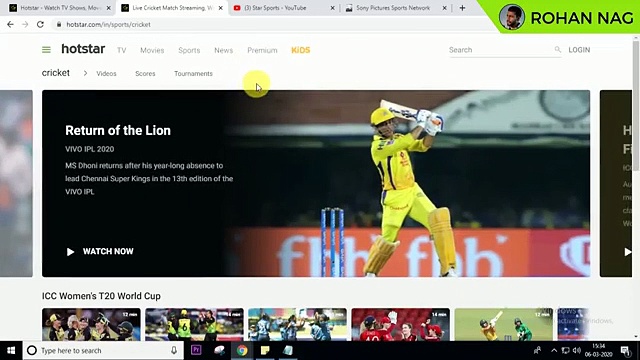
Task: Close the Star Sports YouTube tab
Action: (x=332, y=8)
